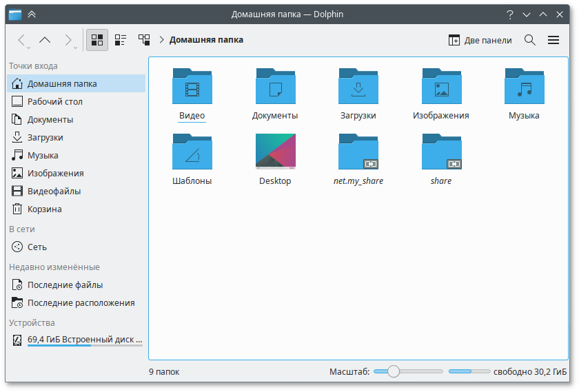
Task: Select the Шаблоны folder icon
Action: click(192, 152)
